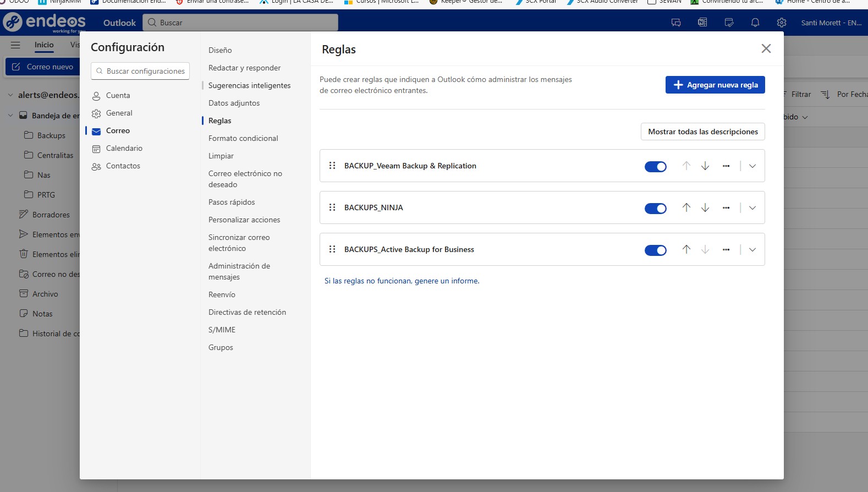The height and width of the screenshot is (492, 868).
Task: Click Agregar nueva regla button
Action: (715, 85)
